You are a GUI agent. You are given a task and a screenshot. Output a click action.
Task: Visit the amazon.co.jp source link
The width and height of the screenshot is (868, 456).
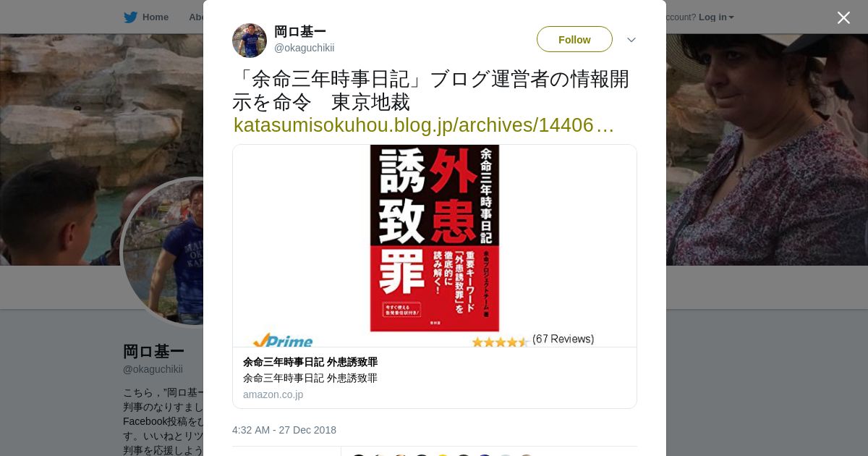[x=273, y=394]
